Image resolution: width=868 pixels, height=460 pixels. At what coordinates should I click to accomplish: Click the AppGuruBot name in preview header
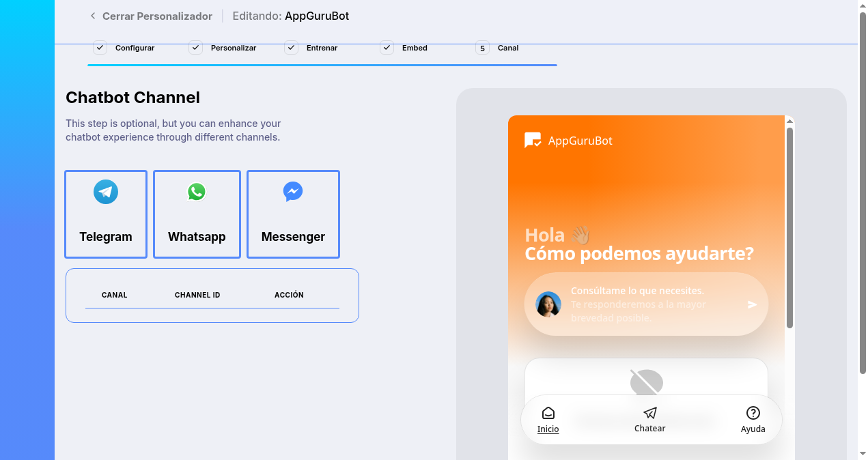pos(580,141)
